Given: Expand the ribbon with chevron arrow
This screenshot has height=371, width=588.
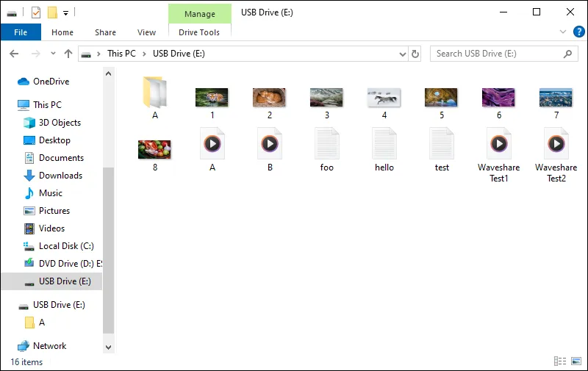Looking at the screenshot, I should [x=563, y=32].
